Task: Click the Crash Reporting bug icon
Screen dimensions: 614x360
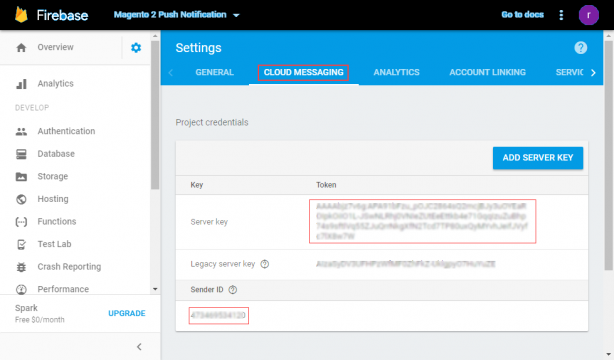Action: coord(21,267)
